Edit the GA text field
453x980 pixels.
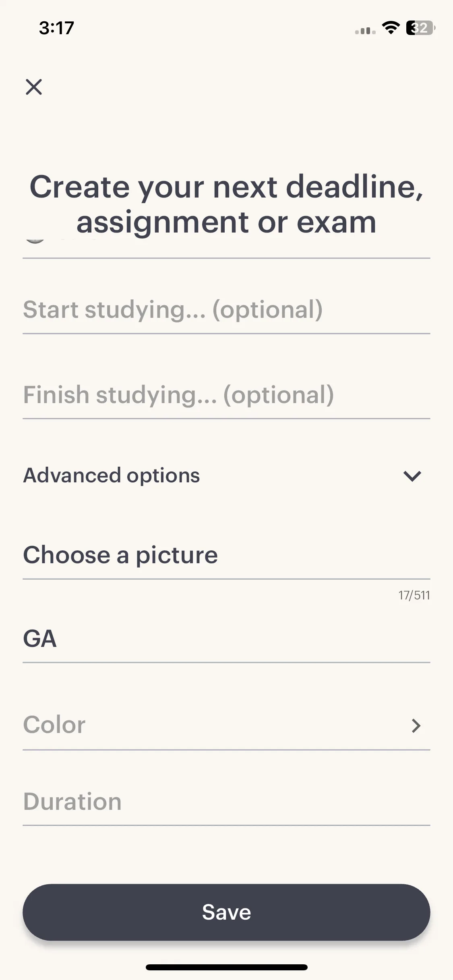[226, 639]
